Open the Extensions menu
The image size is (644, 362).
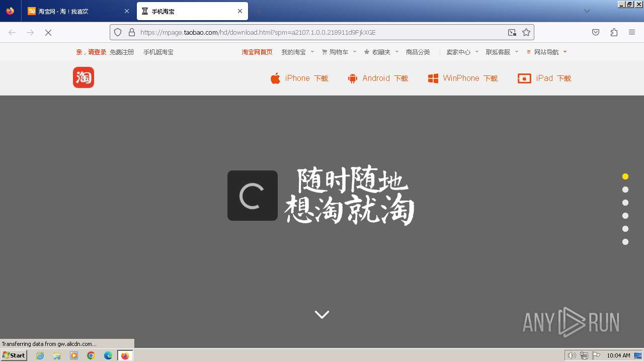click(614, 32)
